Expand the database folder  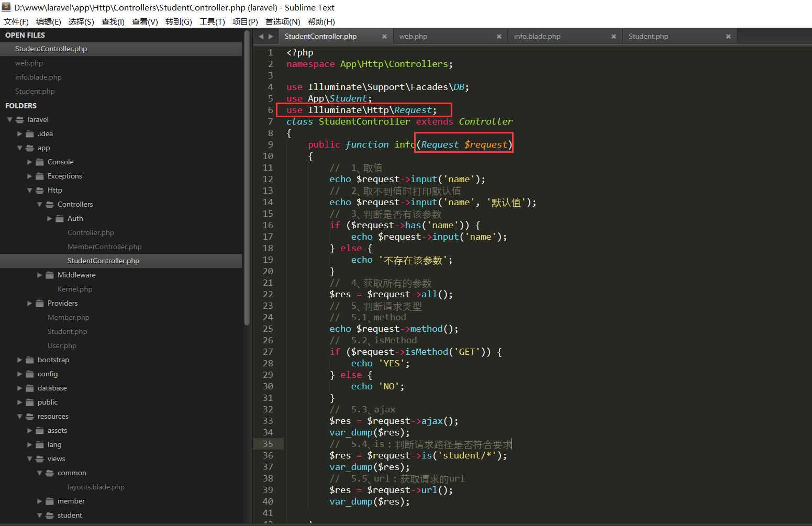(19, 388)
